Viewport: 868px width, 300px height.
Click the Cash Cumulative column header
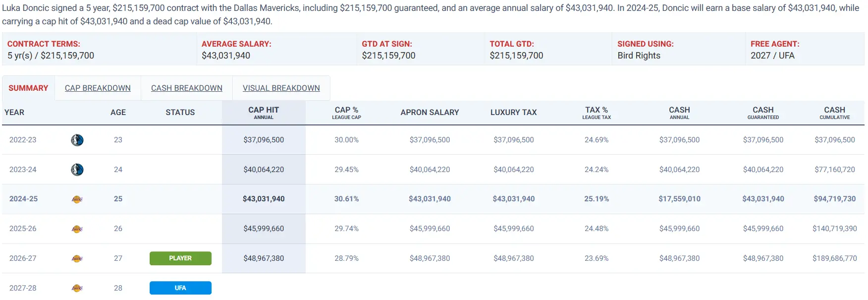pos(835,113)
